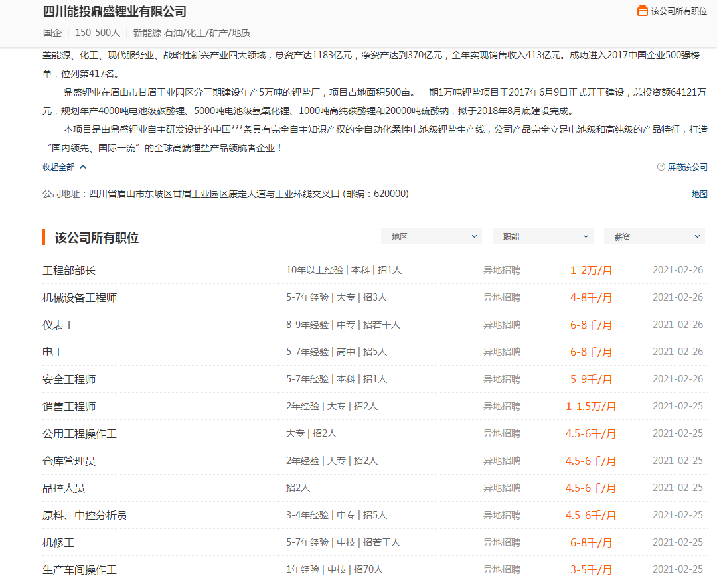Open the 仪表工 job posting

[58, 325]
